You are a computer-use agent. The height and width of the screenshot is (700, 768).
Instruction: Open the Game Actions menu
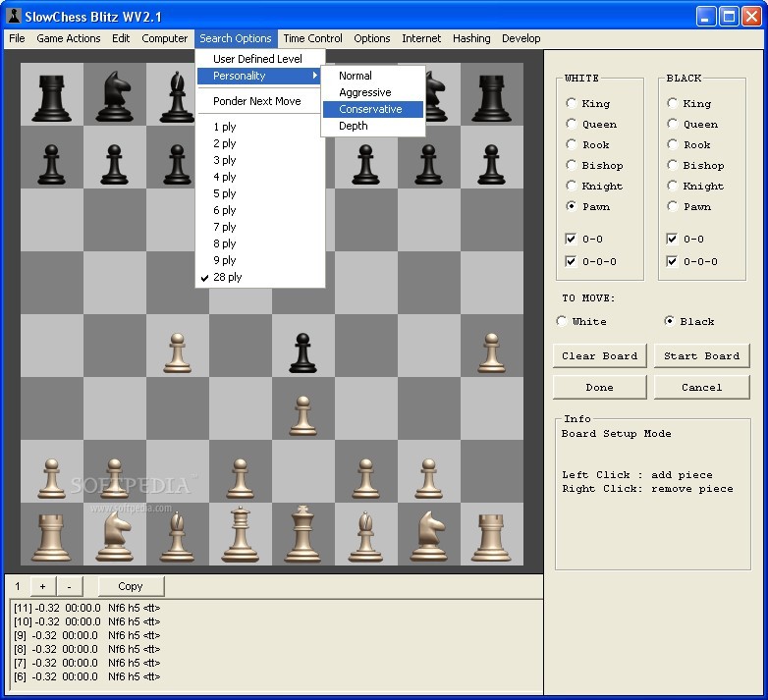pyautogui.click(x=69, y=38)
